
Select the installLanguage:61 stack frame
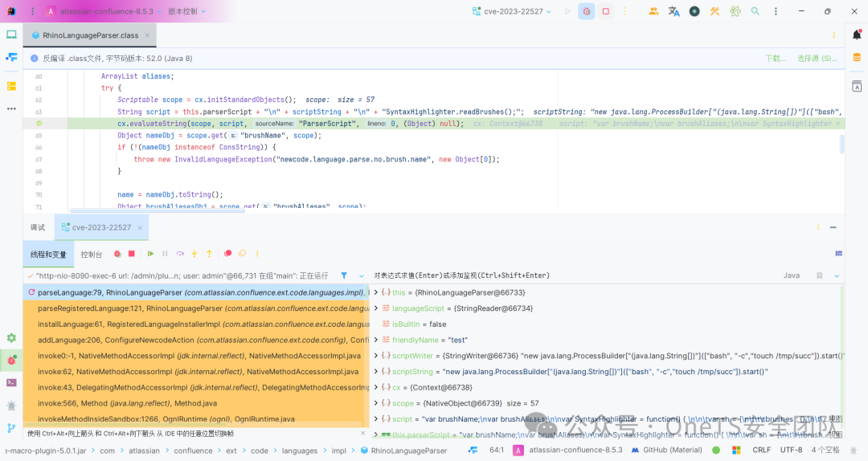(x=196, y=324)
